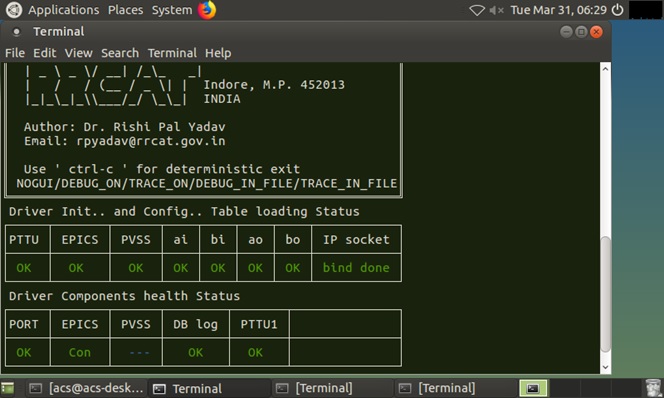
Task: Click the distributor logo icon beside Applications
Action: 14,10
